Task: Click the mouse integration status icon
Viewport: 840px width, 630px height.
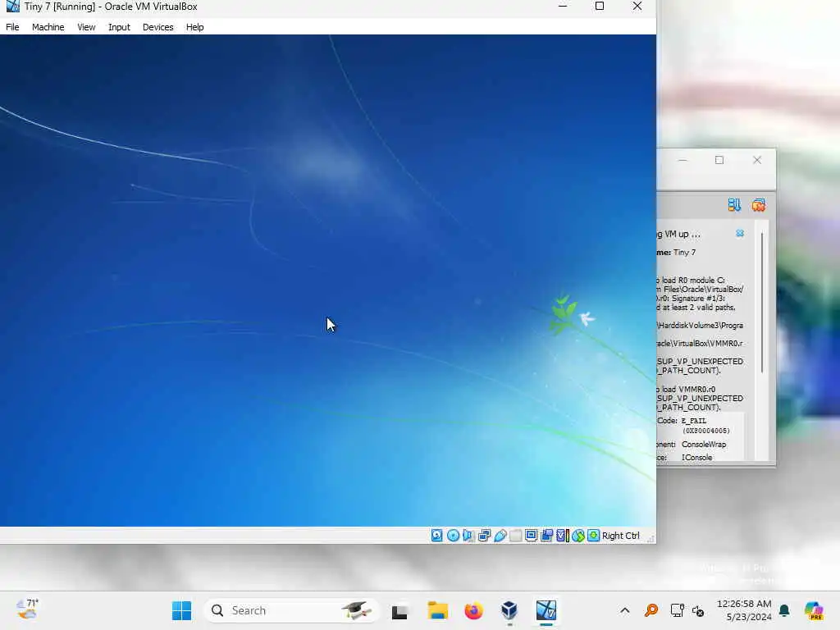Action: pyautogui.click(x=578, y=535)
